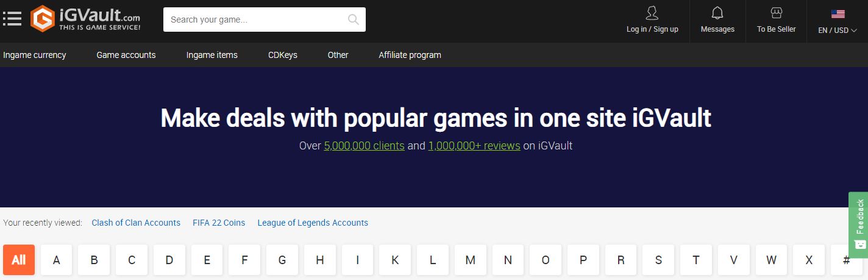Viewport: 868px width, 280px height.
Task: Click the search magnifier icon
Action: tap(354, 20)
